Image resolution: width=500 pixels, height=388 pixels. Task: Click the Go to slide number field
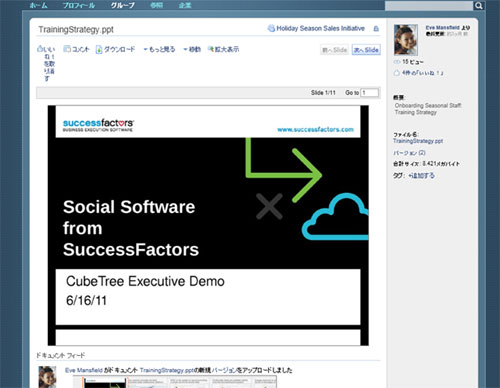click(370, 93)
